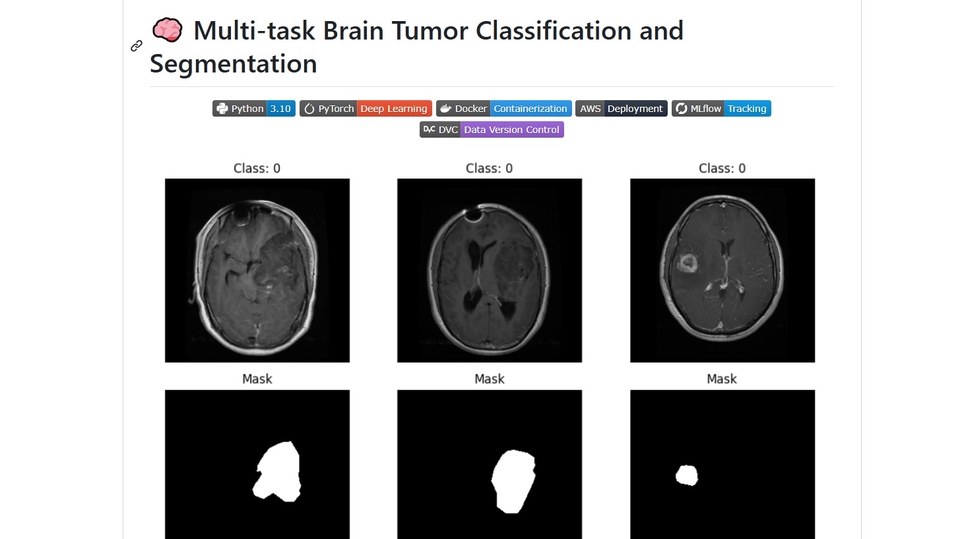Open the purple Data Version Control label
Viewport: 960px width, 539px height.
[511, 130]
